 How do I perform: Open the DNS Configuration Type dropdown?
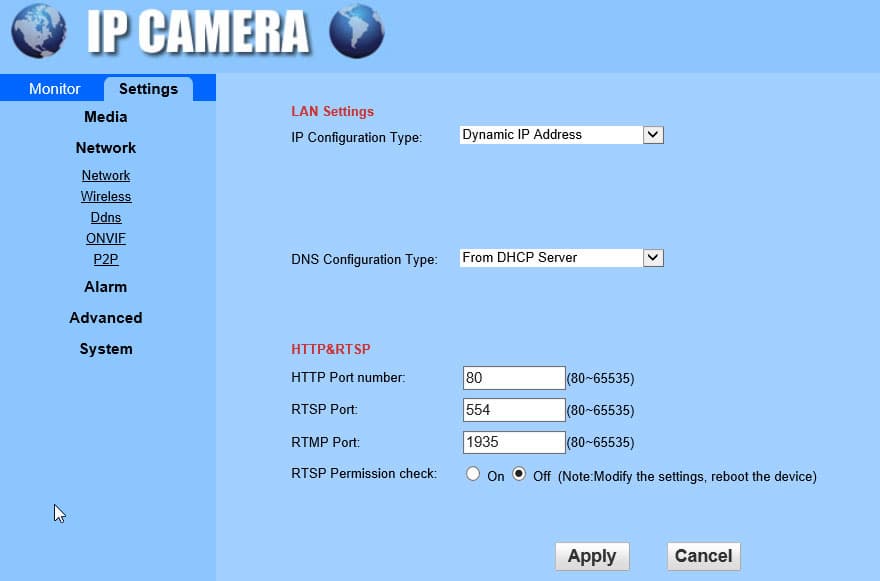click(x=561, y=258)
